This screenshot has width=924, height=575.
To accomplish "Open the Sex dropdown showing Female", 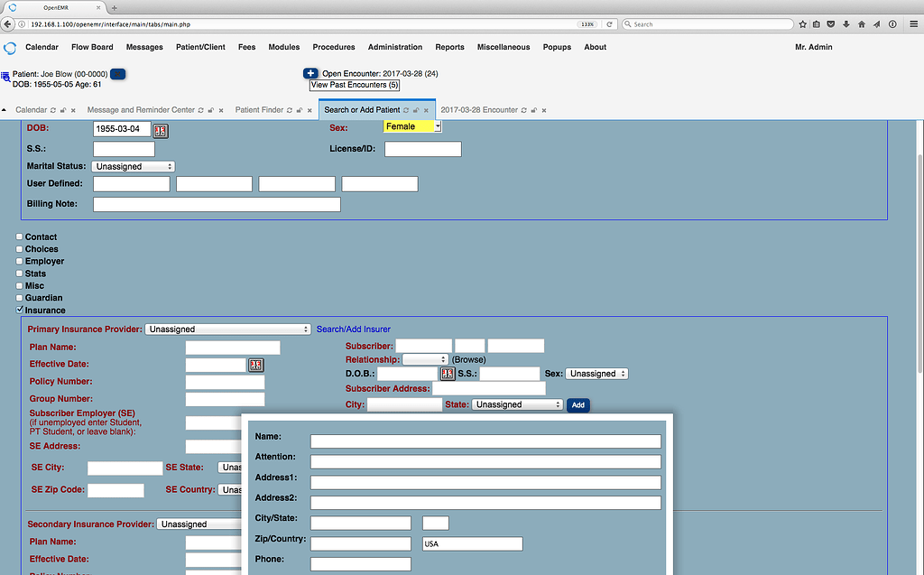I will point(411,126).
